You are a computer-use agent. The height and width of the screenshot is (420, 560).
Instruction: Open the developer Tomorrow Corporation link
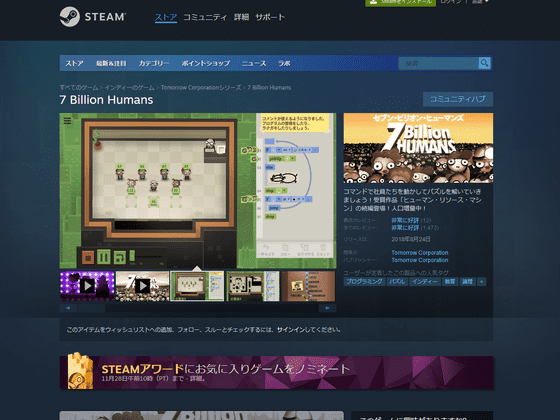pyautogui.click(x=420, y=252)
